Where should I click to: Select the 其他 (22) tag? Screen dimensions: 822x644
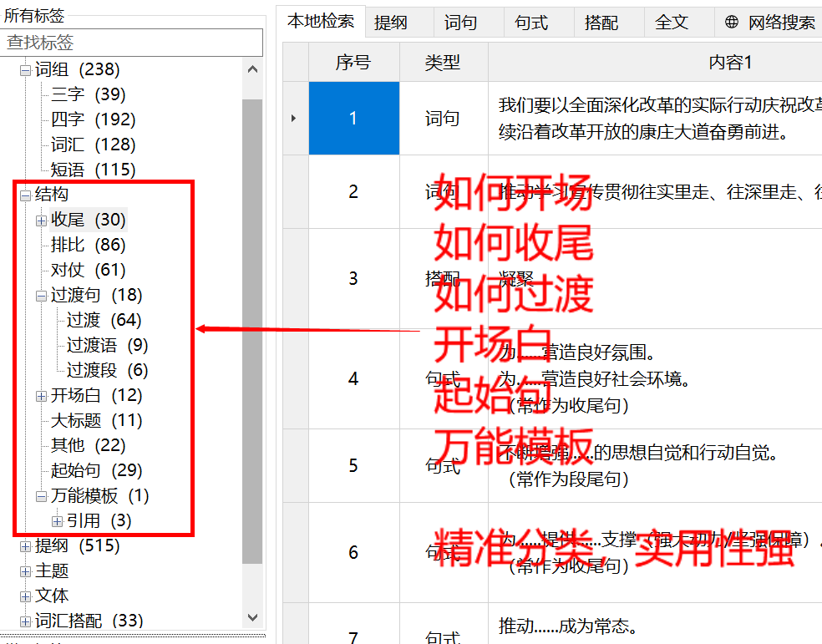click(88, 445)
